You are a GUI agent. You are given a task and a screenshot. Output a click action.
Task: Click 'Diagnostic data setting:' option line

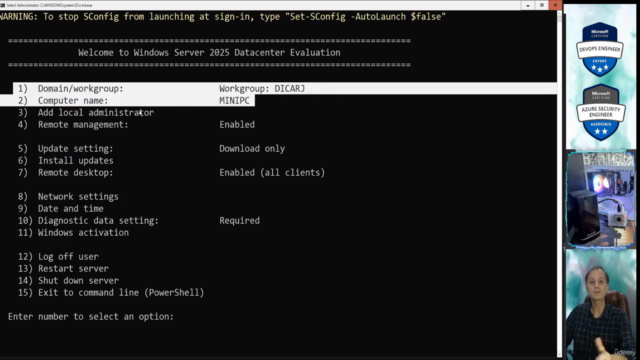(x=88, y=220)
